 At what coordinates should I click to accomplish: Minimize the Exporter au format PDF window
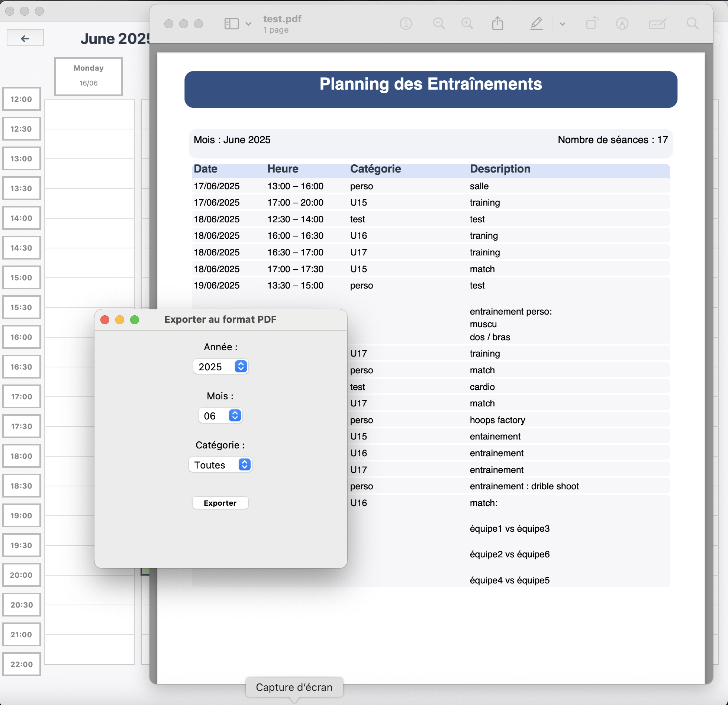[x=120, y=320]
